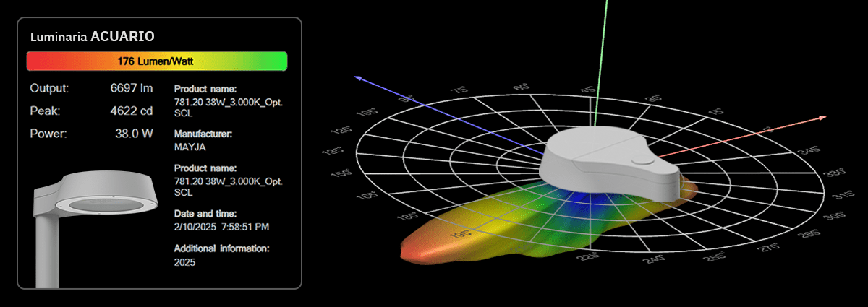Click the additional information value 2025
Screen dimensions: 868x307
[x=185, y=262]
